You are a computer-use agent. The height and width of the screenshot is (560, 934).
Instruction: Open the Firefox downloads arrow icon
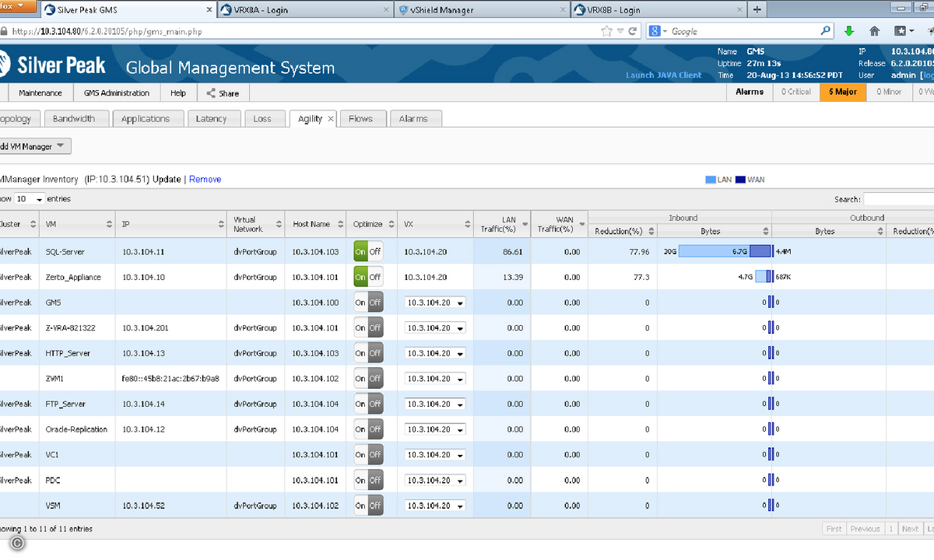[x=849, y=31]
